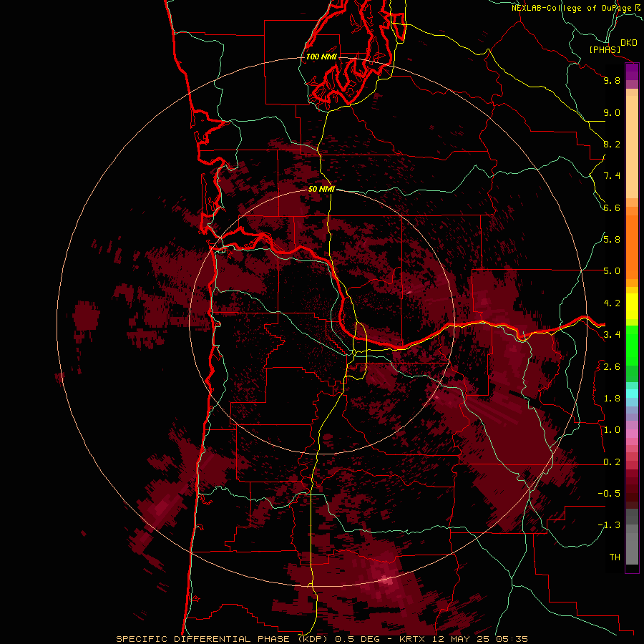
Task: Click the arrow icon after DuPage
Action: tap(638, 7)
